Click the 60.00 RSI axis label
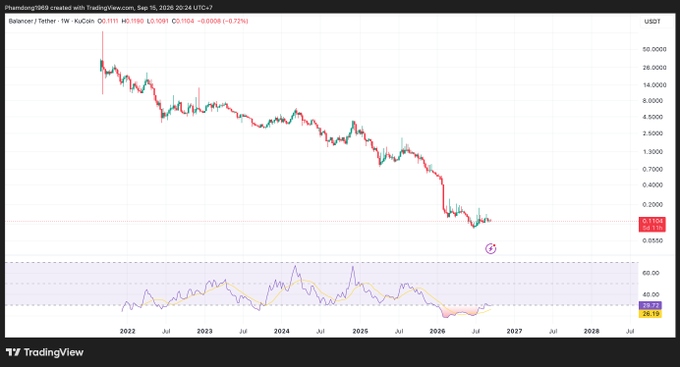680x367 pixels. 651,273
